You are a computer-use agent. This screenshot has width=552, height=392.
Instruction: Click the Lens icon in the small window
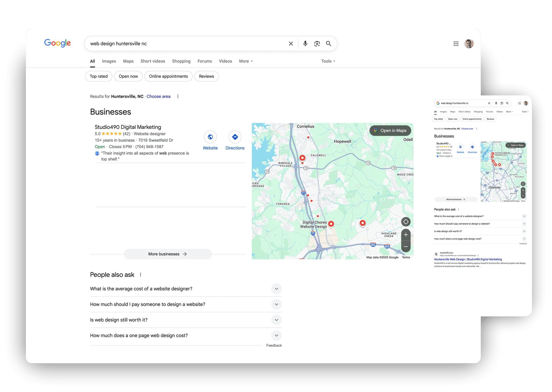tap(502, 103)
